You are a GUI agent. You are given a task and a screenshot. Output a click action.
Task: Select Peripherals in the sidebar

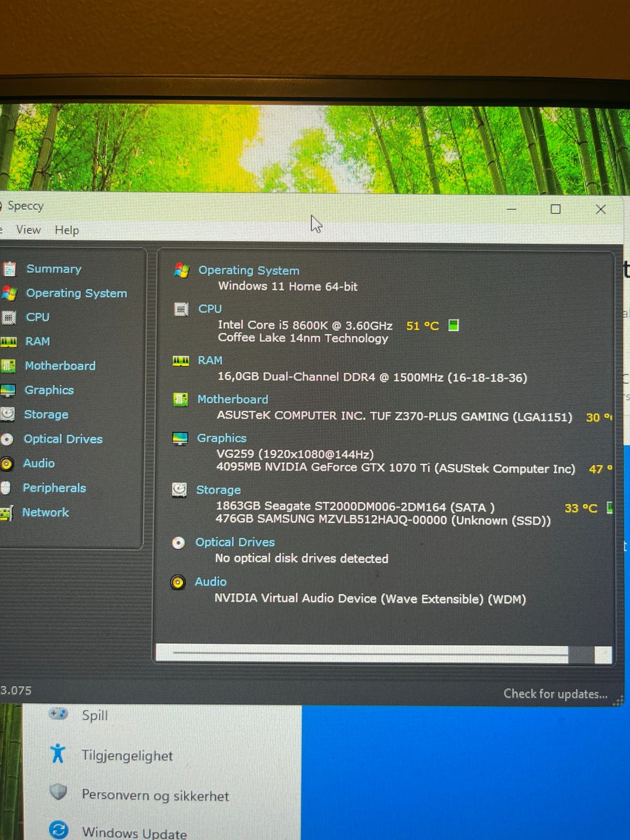click(54, 488)
